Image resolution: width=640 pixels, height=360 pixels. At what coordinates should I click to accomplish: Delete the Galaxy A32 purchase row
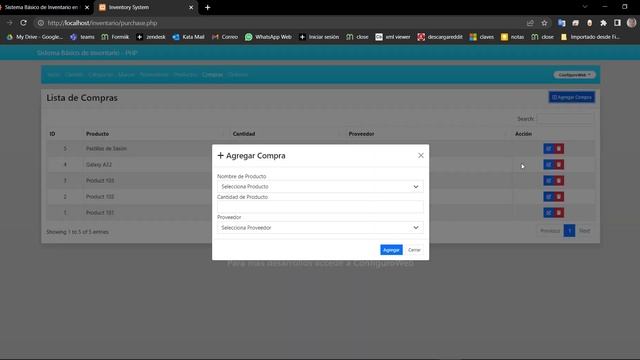pyautogui.click(x=559, y=164)
